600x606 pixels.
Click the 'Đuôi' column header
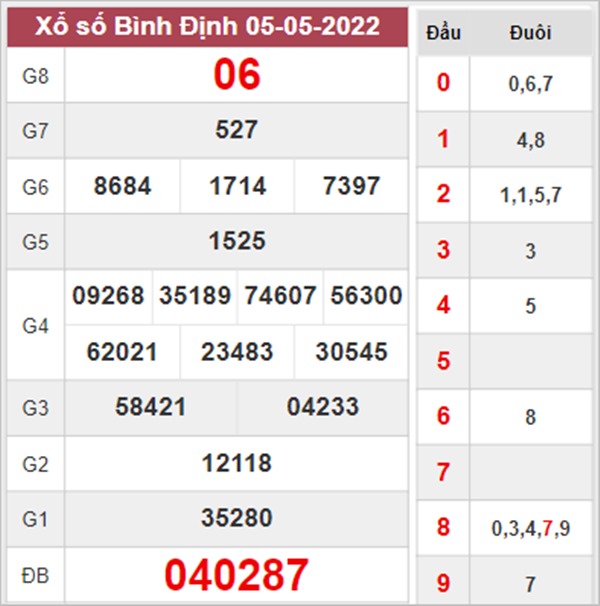(x=530, y=33)
